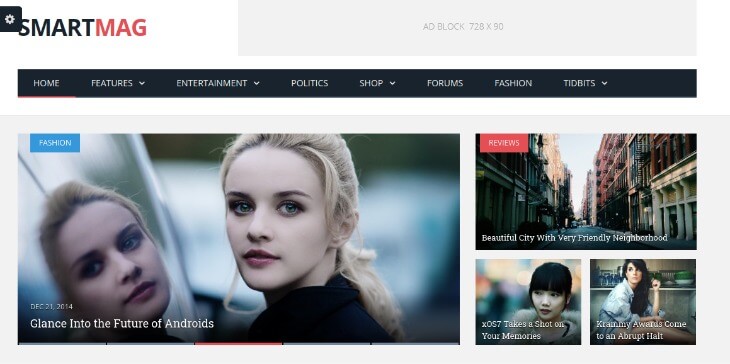Viewport: 730px width, 364px height.
Task: Click the blue Fashion category tag
Action: 55,143
